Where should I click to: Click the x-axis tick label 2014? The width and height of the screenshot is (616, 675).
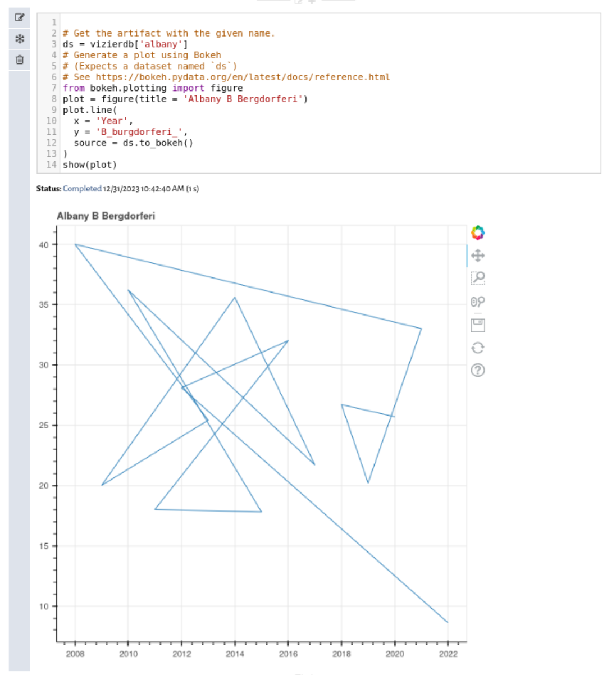point(235,654)
